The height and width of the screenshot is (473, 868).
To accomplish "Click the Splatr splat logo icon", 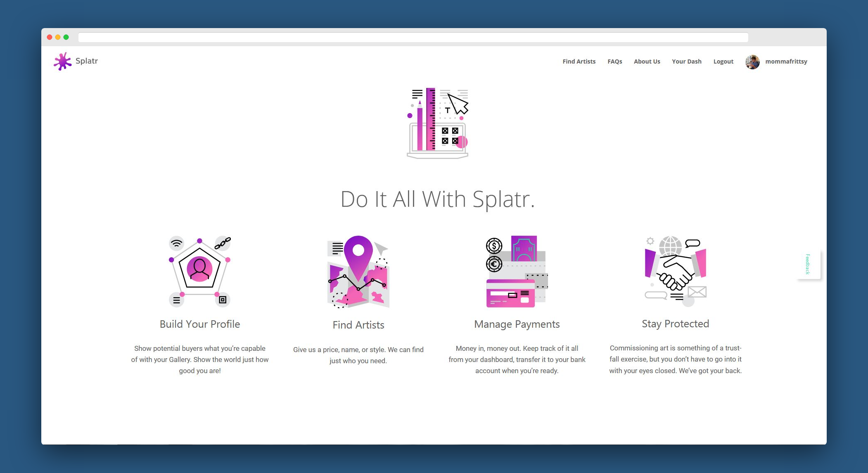I will click(x=62, y=61).
